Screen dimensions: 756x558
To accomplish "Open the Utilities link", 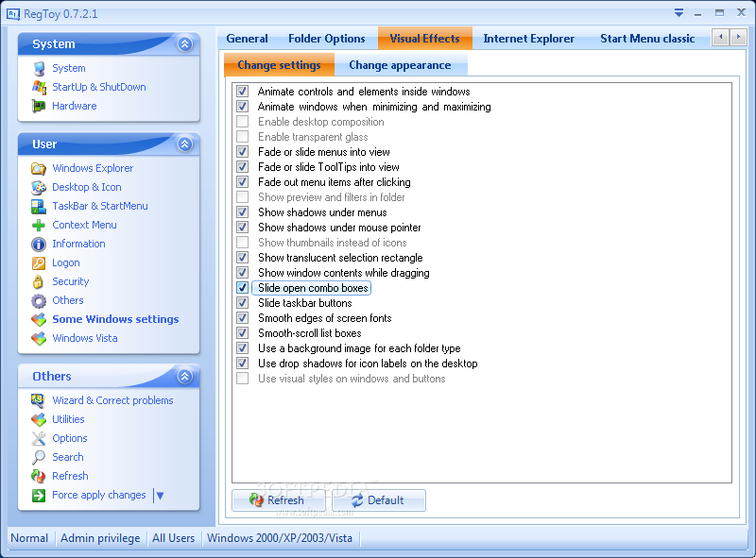I will (x=68, y=419).
